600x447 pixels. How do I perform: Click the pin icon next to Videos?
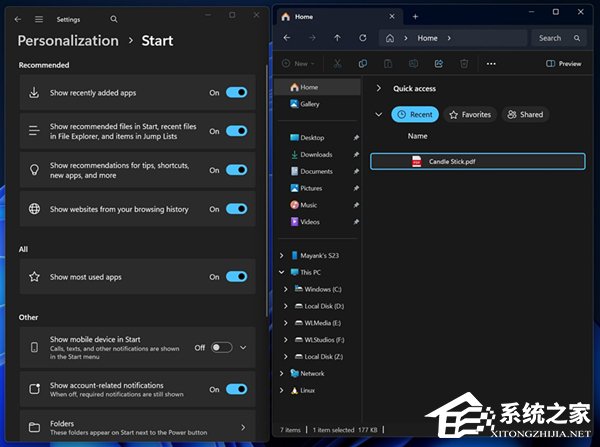(x=356, y=222)
